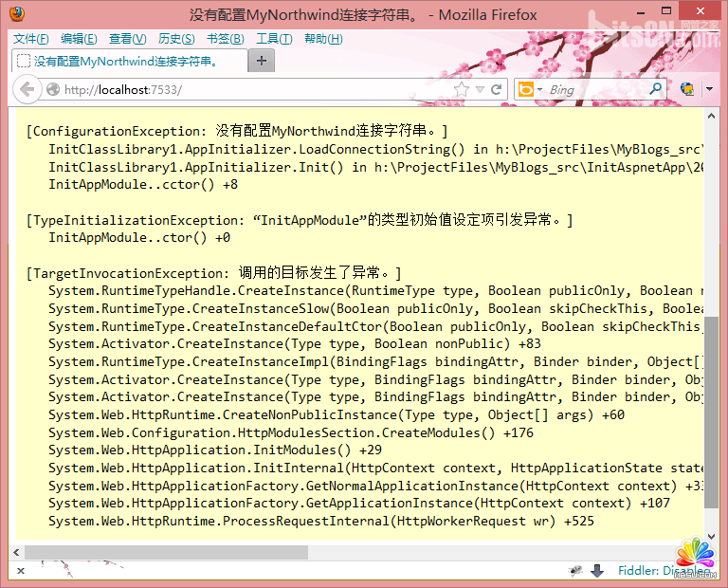Viewport: 728px width, 588px height.
Task: Click the CreateNonPublicInstance +60 stack line
Action: tap(337, 414)
